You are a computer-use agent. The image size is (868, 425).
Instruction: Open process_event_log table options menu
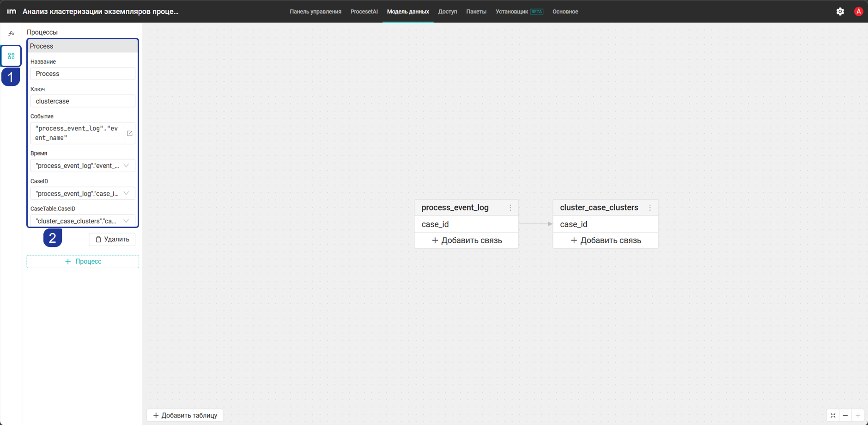(510, 208)
